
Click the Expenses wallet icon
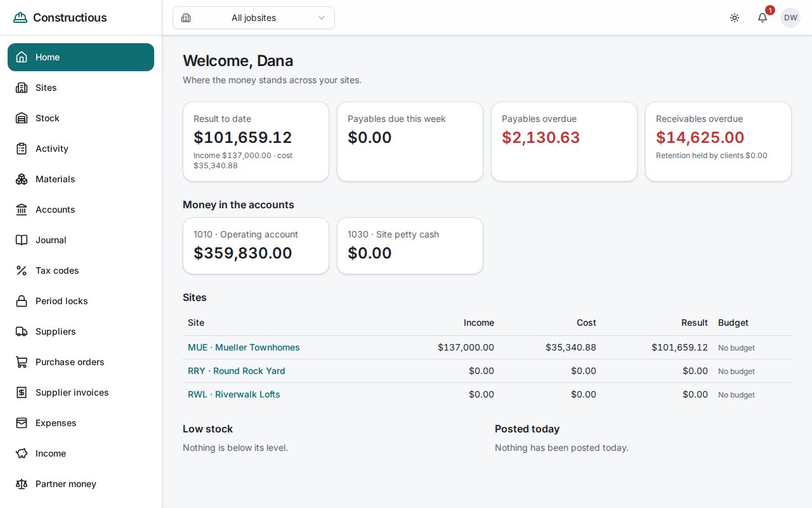pos(22,423)
